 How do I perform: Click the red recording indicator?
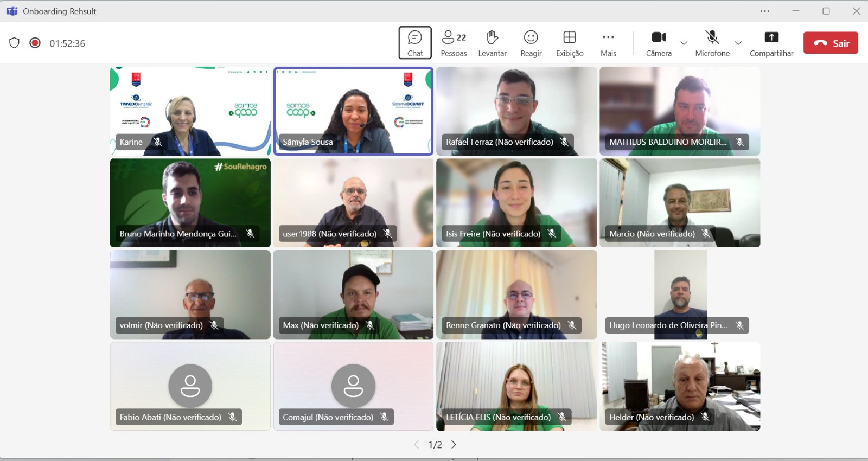35,43
